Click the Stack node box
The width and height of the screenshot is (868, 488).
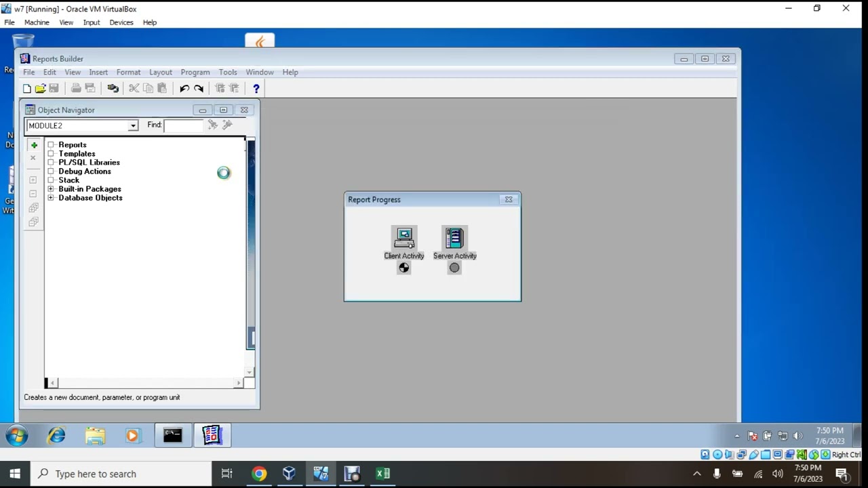(51, 180)
